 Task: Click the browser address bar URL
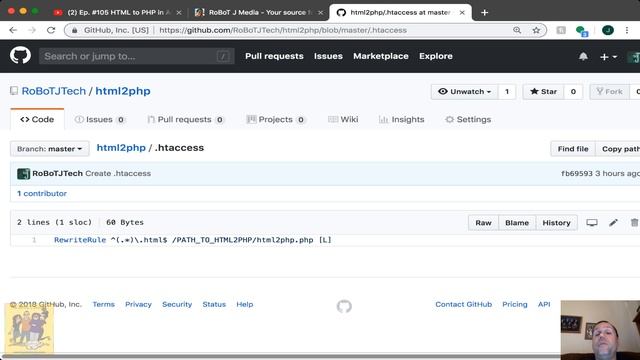click(x=283, y=30)
